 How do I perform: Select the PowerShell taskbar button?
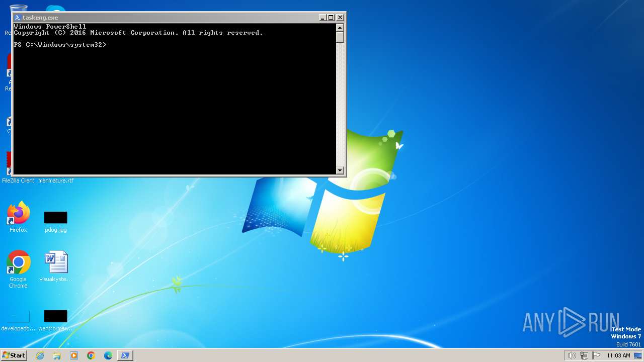click(125, 355)
